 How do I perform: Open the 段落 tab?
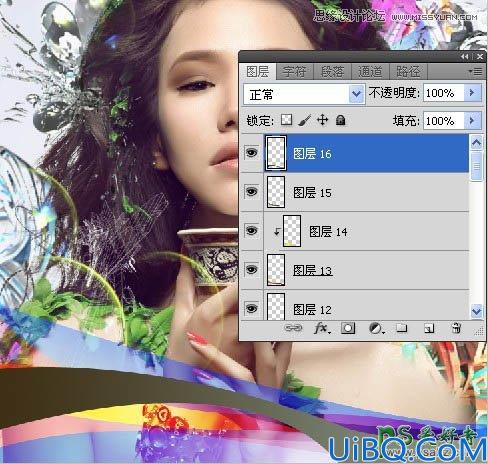click(x=332, y=72)
